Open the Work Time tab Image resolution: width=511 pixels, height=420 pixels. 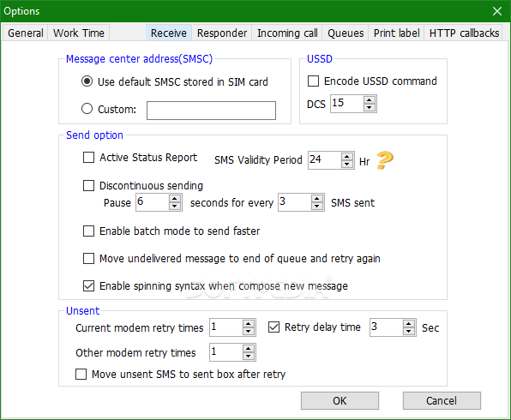click(x=79, y=33)
